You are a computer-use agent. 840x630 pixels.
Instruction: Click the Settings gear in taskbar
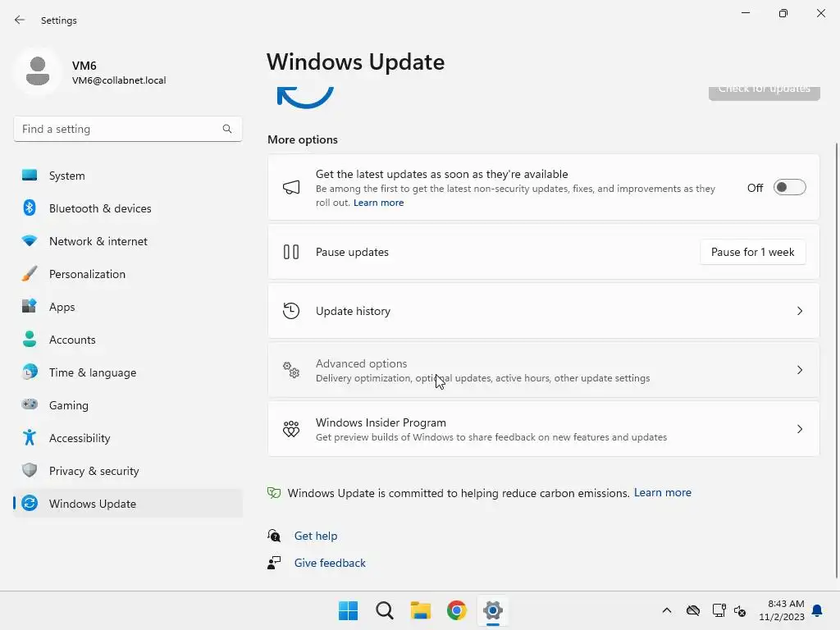point(493,610)
